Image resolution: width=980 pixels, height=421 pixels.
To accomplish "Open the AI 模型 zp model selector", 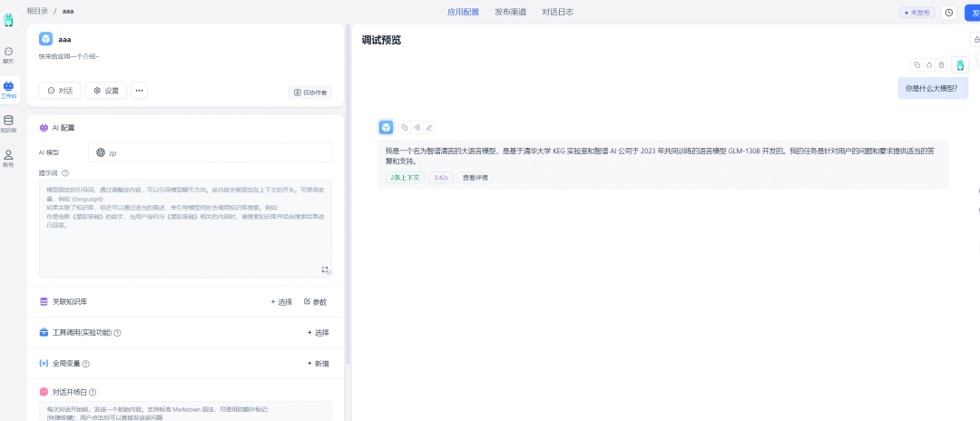I will (210, 152).
